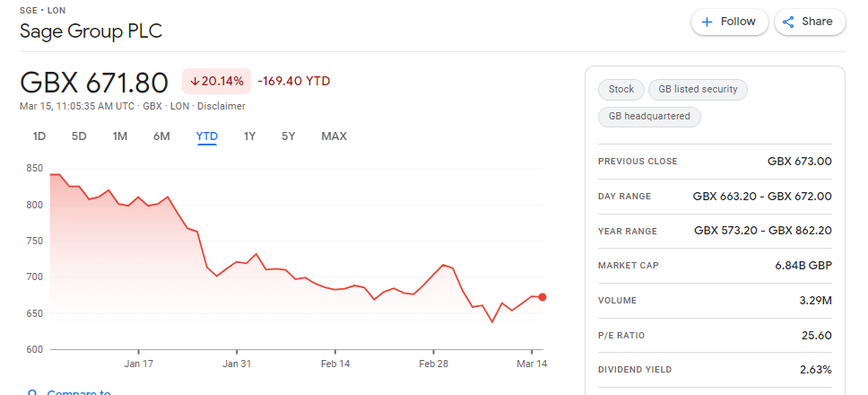Click the GB listed security chip
Screen dimensions: 868x395
coord(698,89)
